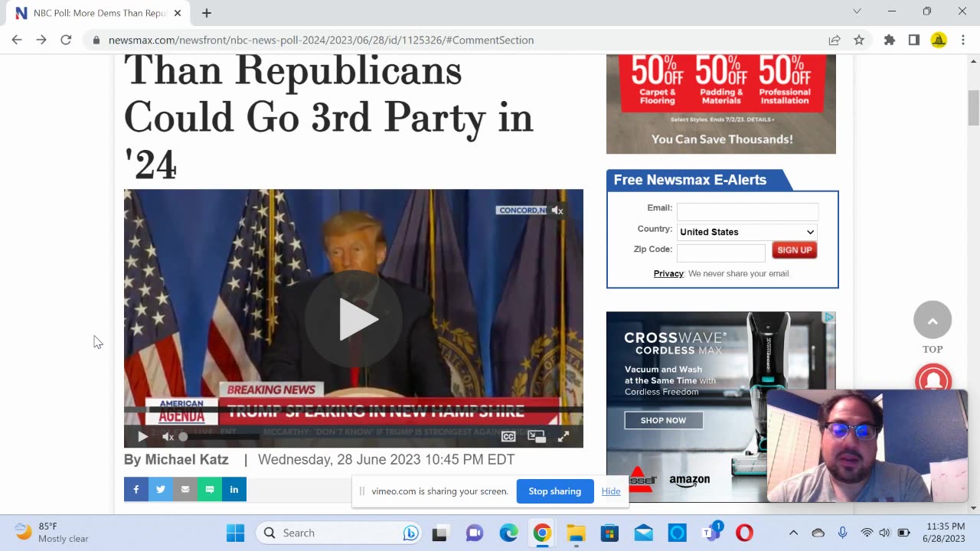Click the Zip Code input field
Viewport: 980px width, 551px height.
pos(721,253)
